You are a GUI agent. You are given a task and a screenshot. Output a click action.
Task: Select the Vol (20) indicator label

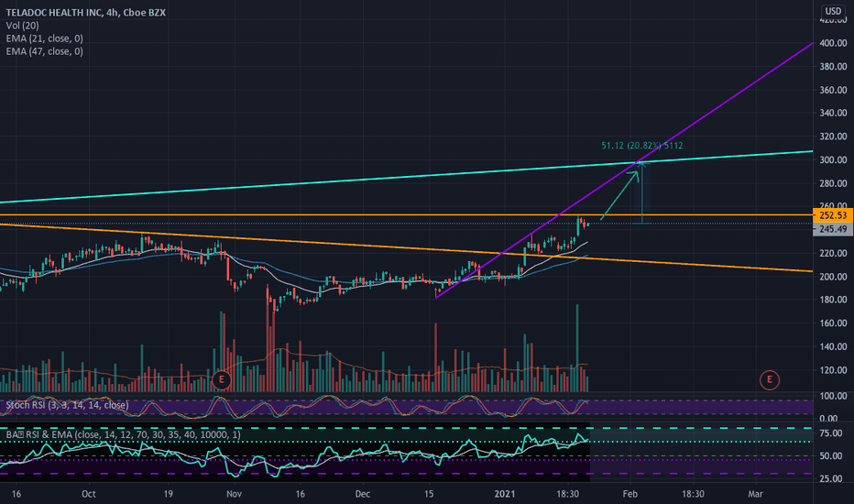[22, 26]
